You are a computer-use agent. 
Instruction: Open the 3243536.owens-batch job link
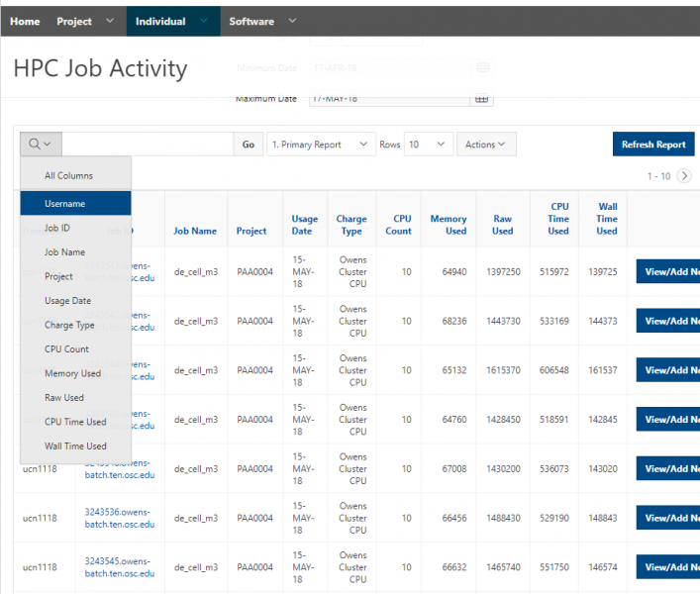pos(119,518)
